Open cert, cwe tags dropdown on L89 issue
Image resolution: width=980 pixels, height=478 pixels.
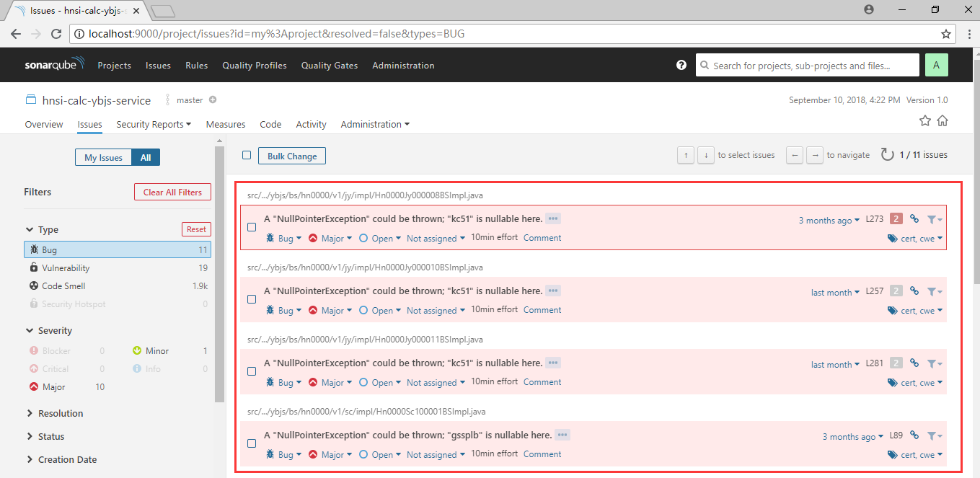tap(916, 455)
